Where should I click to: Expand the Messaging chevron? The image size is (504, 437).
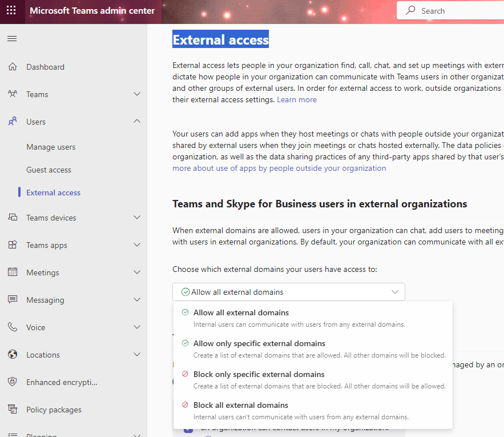(x=137, y=299)
